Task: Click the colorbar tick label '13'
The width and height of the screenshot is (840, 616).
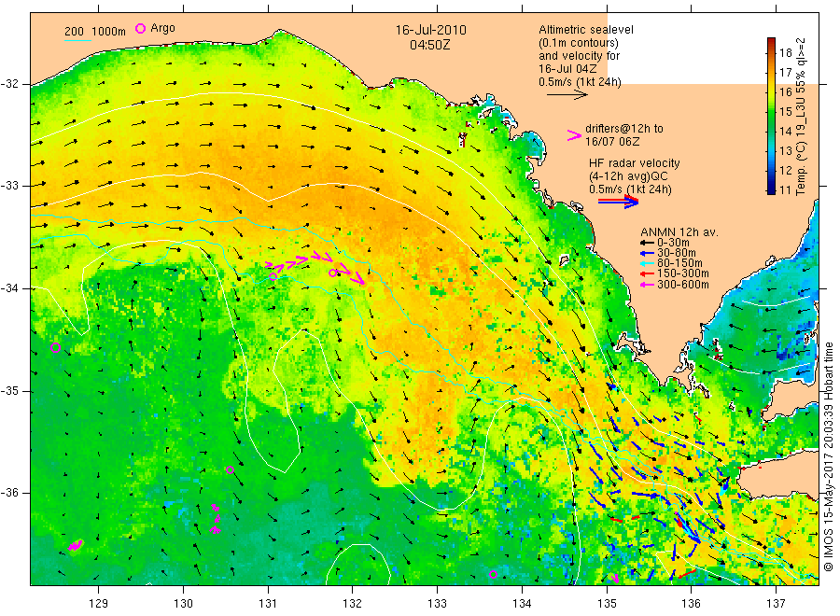Action: (x=785, y=150)
